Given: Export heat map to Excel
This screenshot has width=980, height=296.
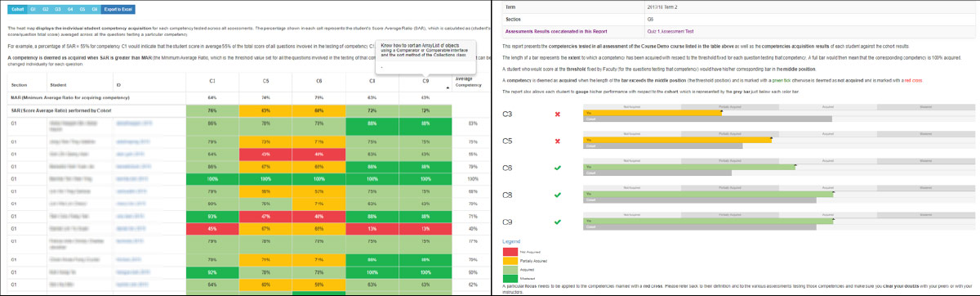Looking at the screenshot, I should pos(118,9).
